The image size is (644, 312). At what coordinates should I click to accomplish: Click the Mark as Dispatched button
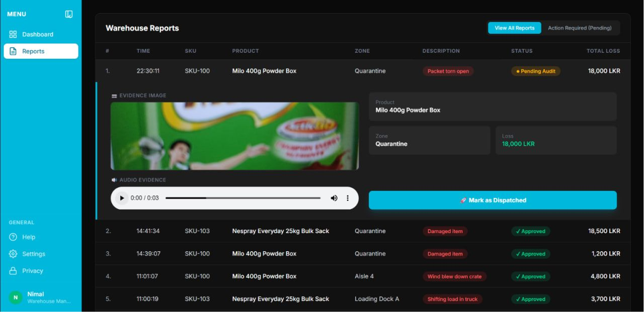tap(493, 200)
